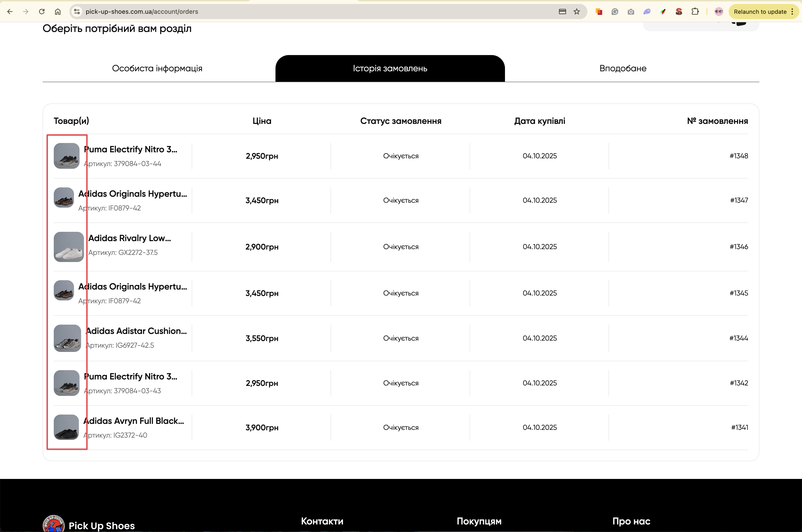Go to browser home page icon
This screenshot has height=532, width=802.
(58, 12)
